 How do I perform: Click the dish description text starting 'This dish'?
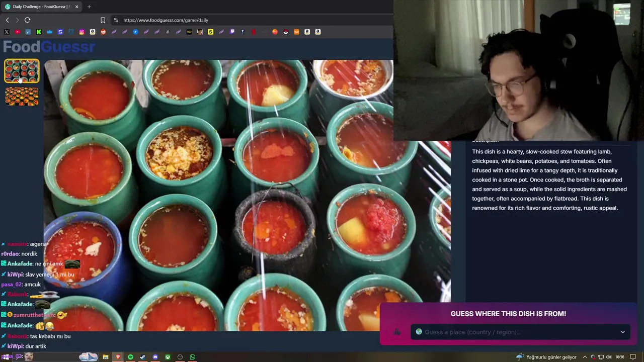549,179
